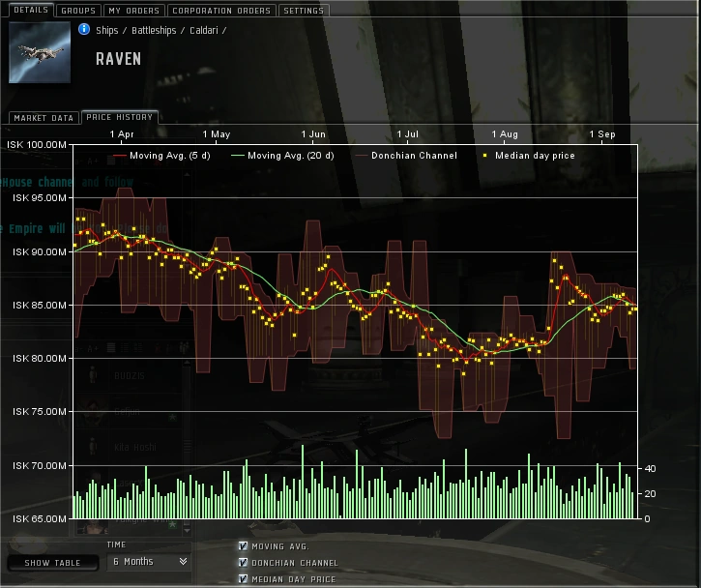Click the ISK 100.00M axis label
701x588 pixels.
[37, 144]
